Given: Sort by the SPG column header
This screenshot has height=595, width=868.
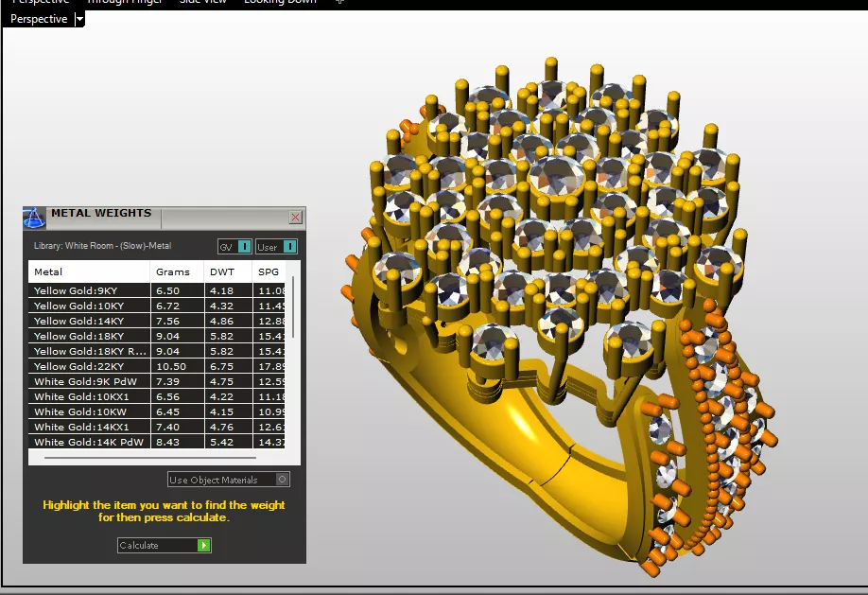Looking at the screenshot, I should tap(269, 272).
